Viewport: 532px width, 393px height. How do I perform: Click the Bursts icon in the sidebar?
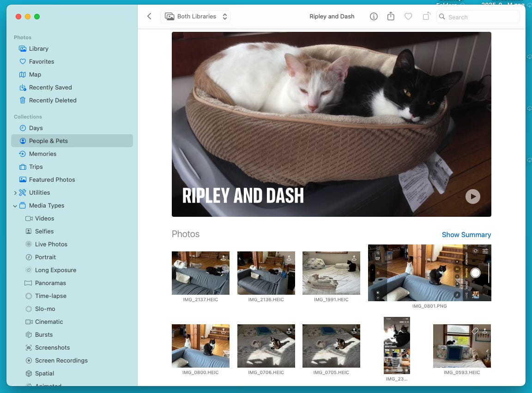tap(29, 335)
